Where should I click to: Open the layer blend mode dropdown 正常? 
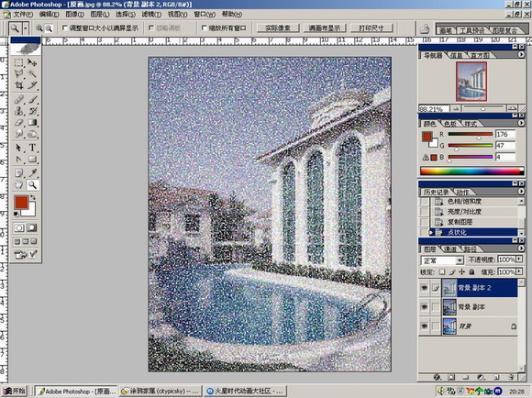click(x=442, y=260)
